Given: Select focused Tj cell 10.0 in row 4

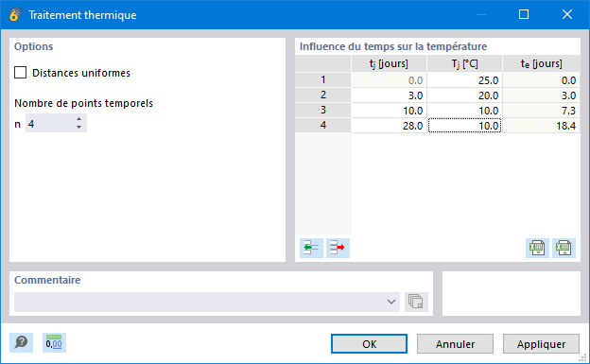Looking at the screenshot, I should pyautogui.click(x=464, y=126).
